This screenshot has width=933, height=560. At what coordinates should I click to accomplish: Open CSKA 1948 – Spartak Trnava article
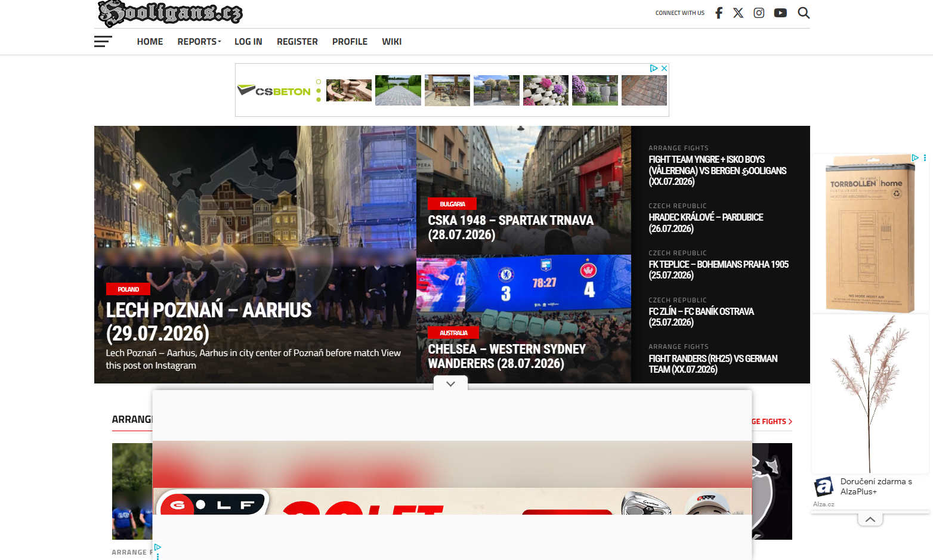tap(511, 227)
